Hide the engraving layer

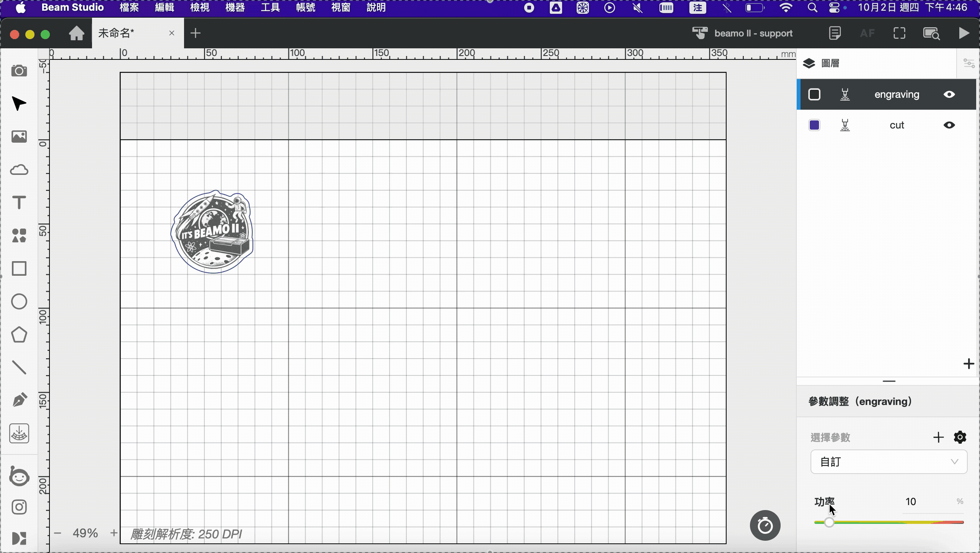click(949, 94)
